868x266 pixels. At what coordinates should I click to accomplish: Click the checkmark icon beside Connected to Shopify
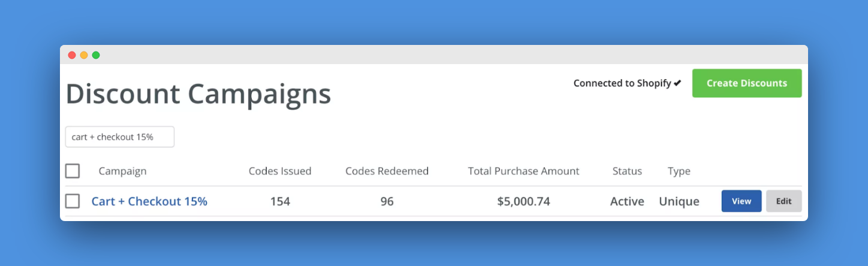677,83
